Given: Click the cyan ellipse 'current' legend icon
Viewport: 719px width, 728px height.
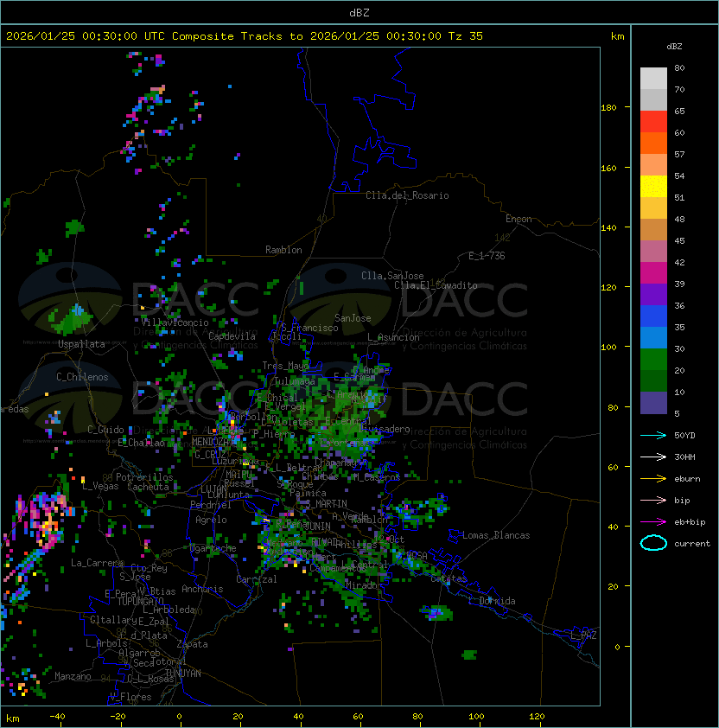Looking at the screenshot, I should point(653,543).
